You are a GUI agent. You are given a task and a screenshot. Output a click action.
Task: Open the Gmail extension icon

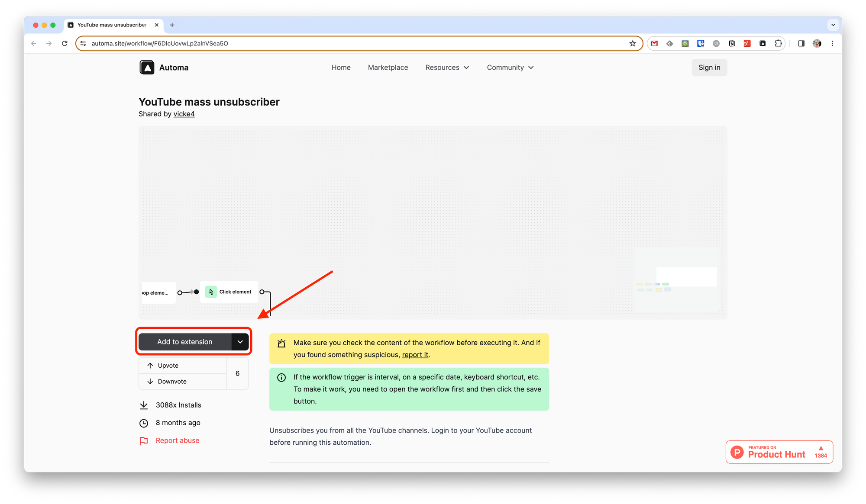(654, 43)
